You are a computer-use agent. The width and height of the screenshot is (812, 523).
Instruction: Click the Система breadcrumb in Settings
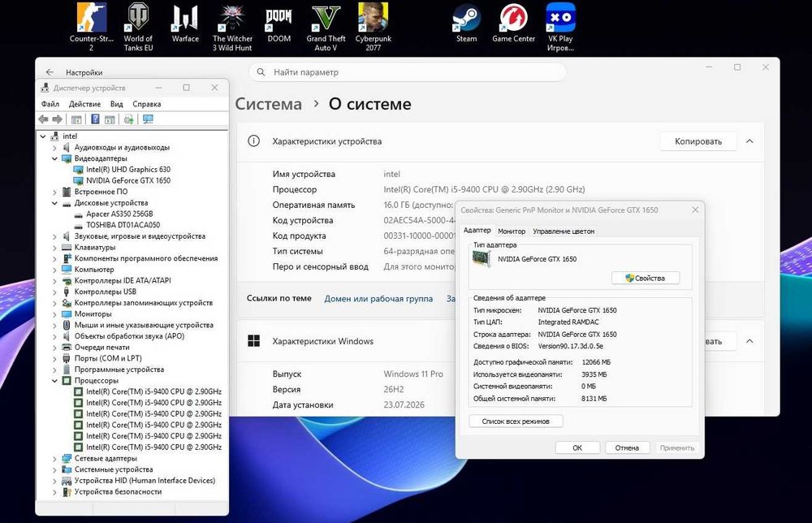pyautogui.click(x=268, y=104)
